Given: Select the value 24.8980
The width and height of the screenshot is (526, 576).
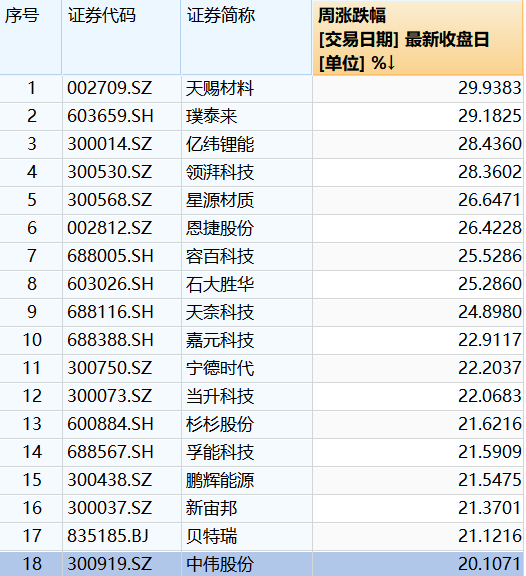Looking at the screenshot, I should (x=490, y=312).
